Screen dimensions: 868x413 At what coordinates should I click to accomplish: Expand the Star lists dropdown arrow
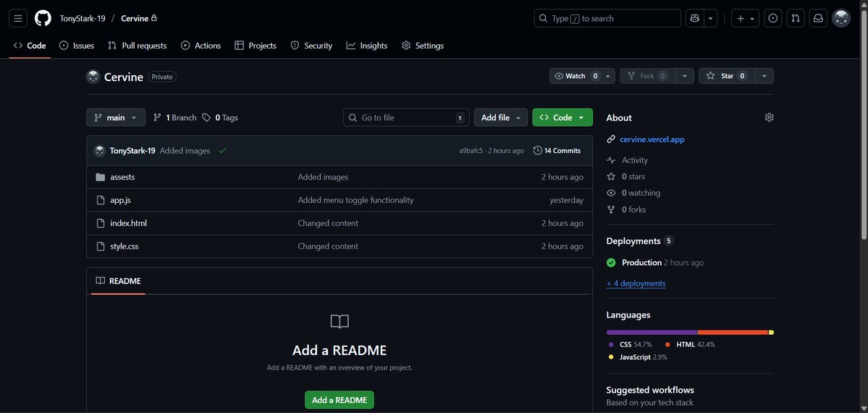pos(764,76)
